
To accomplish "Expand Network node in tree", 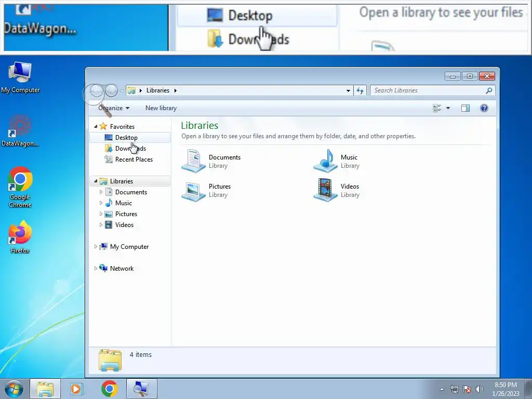I will pyautogui.click(x=96, y=269).
